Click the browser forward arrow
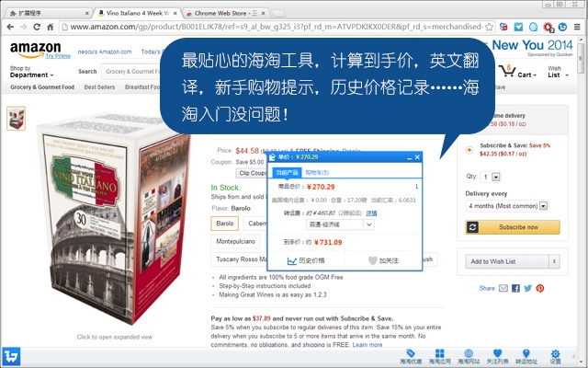This screenshot has width=588, height=368. pos(23,27)
